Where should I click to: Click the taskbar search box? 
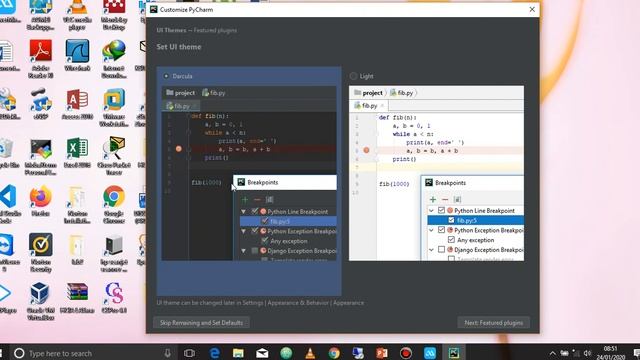coord(92,353)
